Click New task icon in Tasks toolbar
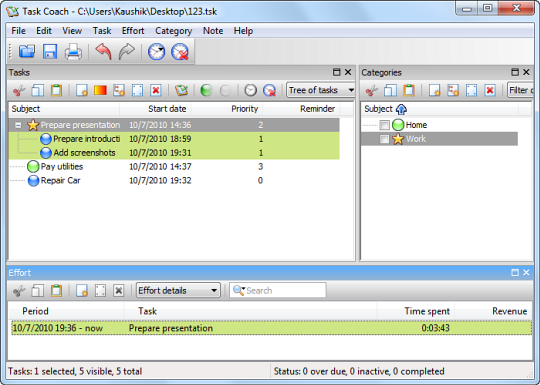 [82, 91]
